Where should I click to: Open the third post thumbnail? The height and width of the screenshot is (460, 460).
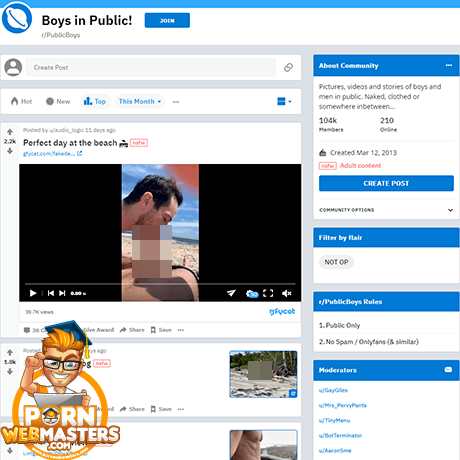click(x=263, y=445)
